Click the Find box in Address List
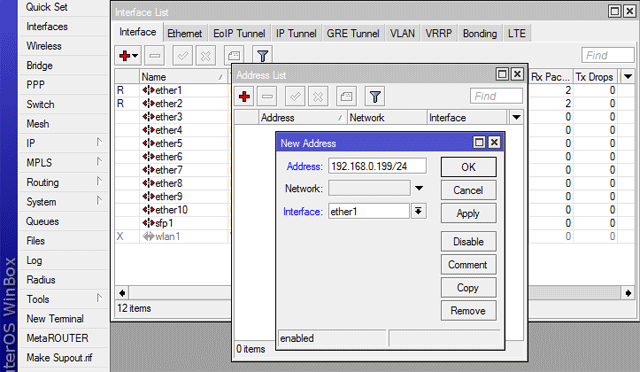 (x=496, y=96)
